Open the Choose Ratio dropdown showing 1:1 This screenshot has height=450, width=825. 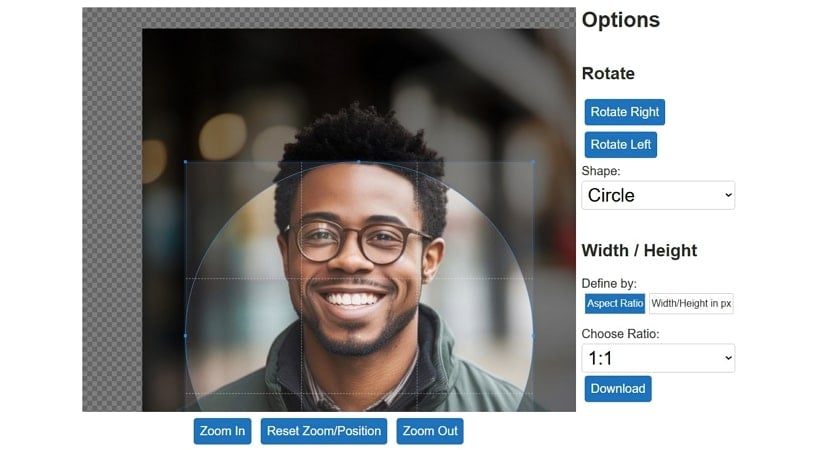(x=658, y=358)
